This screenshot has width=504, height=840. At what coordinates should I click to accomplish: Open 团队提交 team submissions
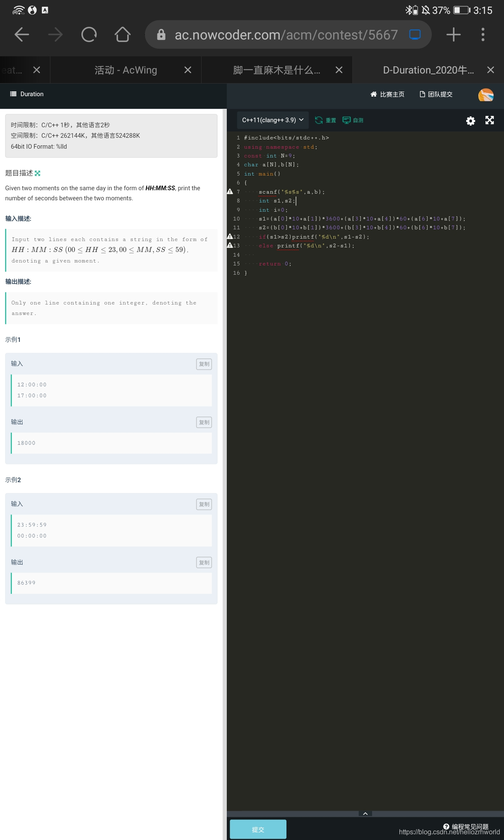point(436,94)
